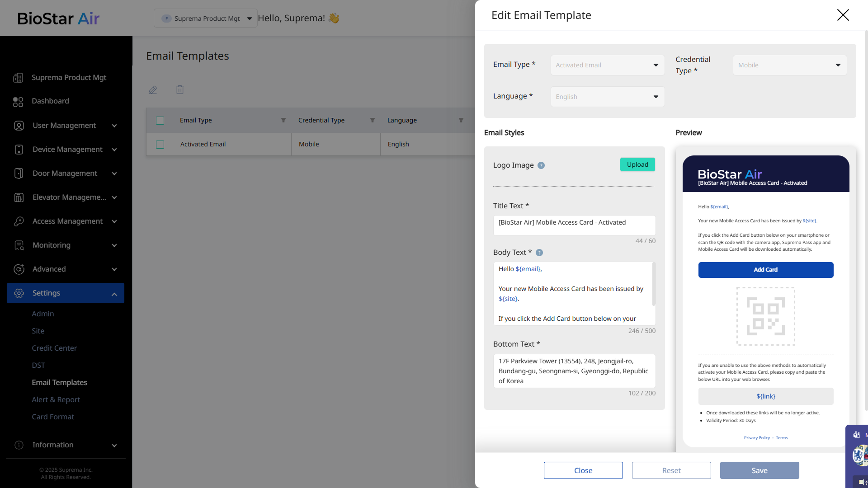
Task: Check the Activated Email row checkbox
Action: point(160,145)
